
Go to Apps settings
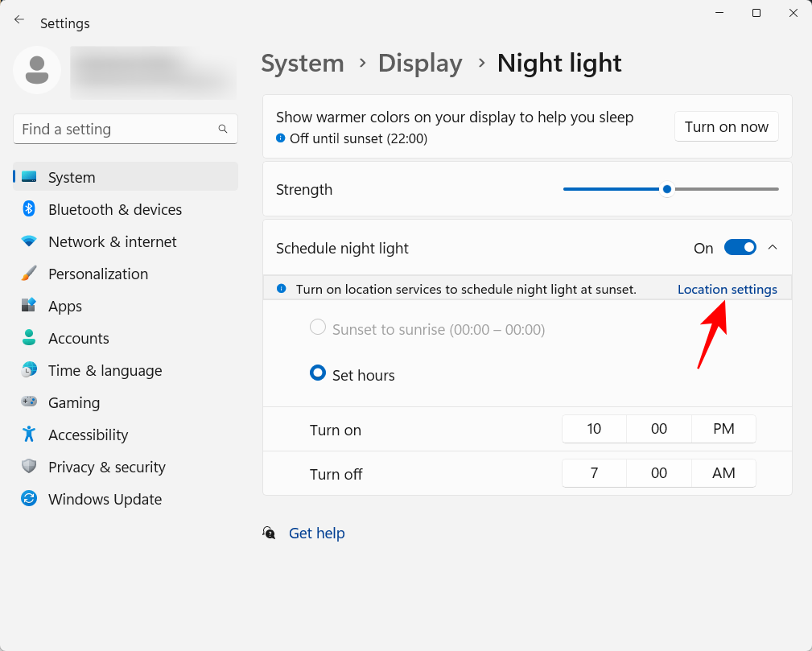pos(64,306)
